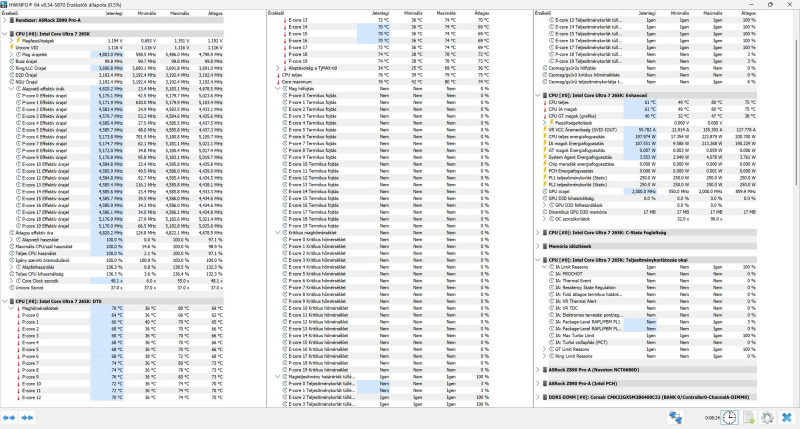800x429 pixels.
Task: Click thermometer icon beside CPU teljes in Enhanced section
Action: (x=544, y=103)
